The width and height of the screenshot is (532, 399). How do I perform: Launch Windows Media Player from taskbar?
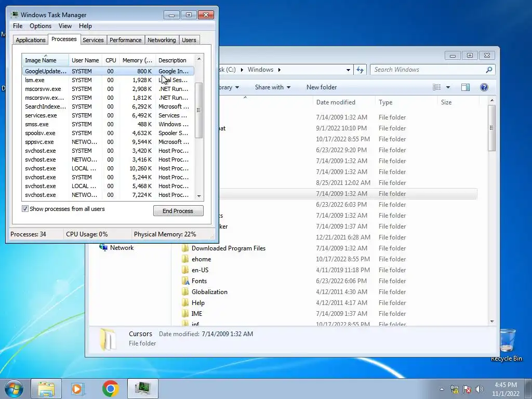[x=78, y=389]
